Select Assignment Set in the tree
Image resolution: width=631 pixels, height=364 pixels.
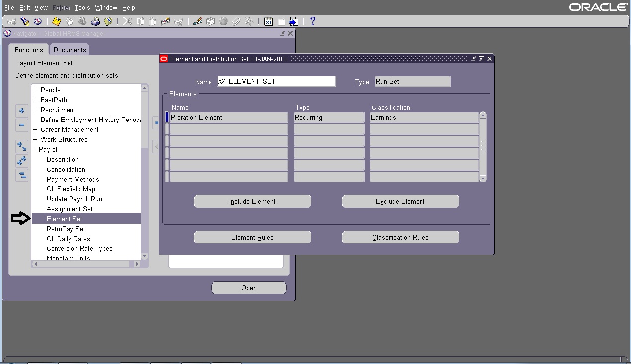pyautogui.click(x=70, y=209)
